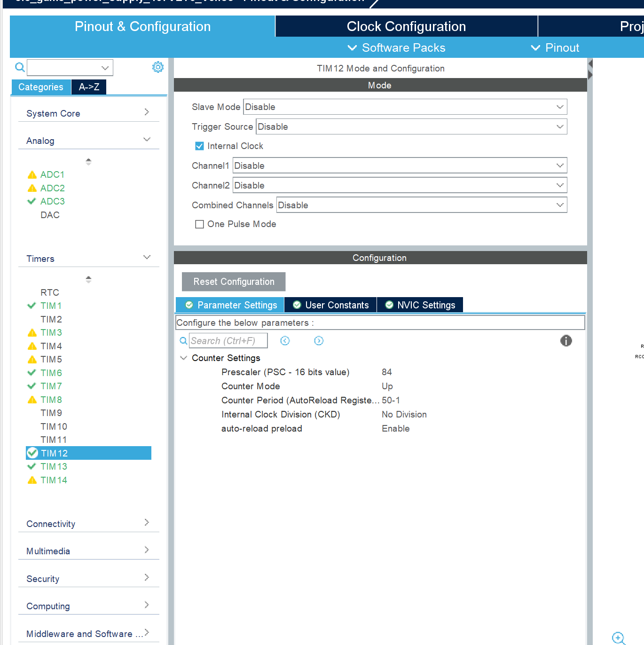Switch to the A->Z tab
Viewport: 644px width, 645px height.
point(89,87)
